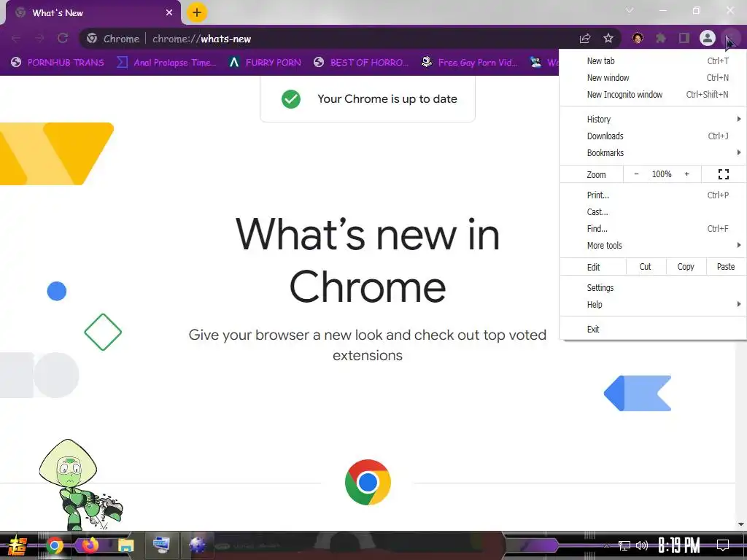Open the volume speaker tray icon
Viewport: 747px width, 560px height.
point(642,545)
